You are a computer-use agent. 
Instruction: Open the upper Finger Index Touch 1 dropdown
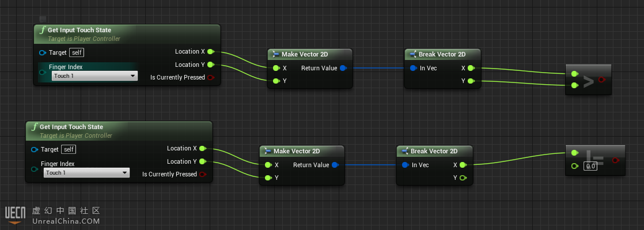coord(94,76)
